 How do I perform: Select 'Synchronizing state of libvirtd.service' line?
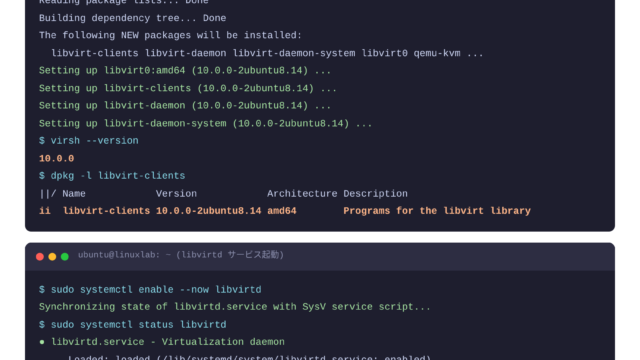pos(235,307)
